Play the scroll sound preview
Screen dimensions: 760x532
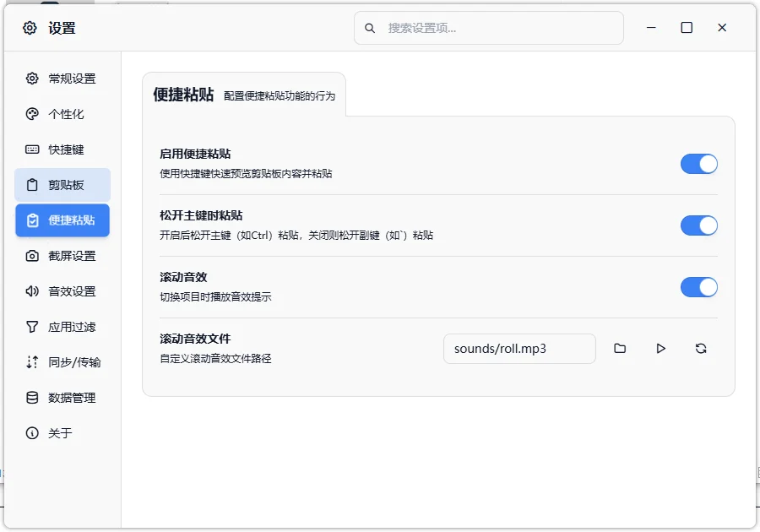(x=660, y=349)
